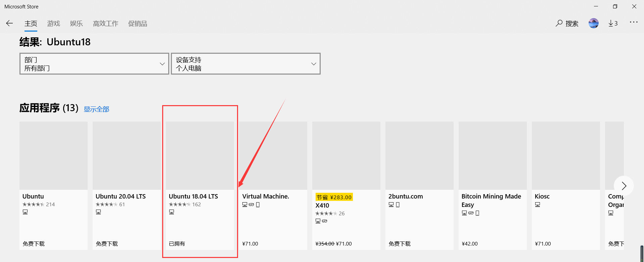Switch to the 主页 tab
Viewport: 644px width, 262px height.
(31, 24)
